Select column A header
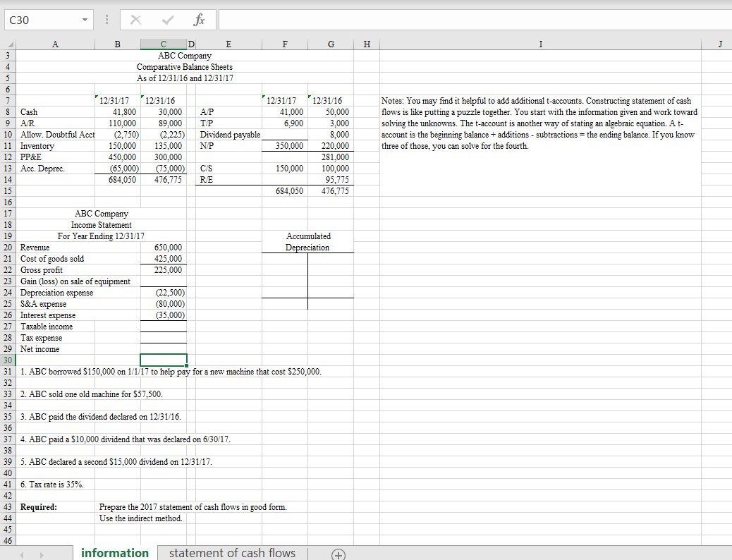 [x=56, y=44]
